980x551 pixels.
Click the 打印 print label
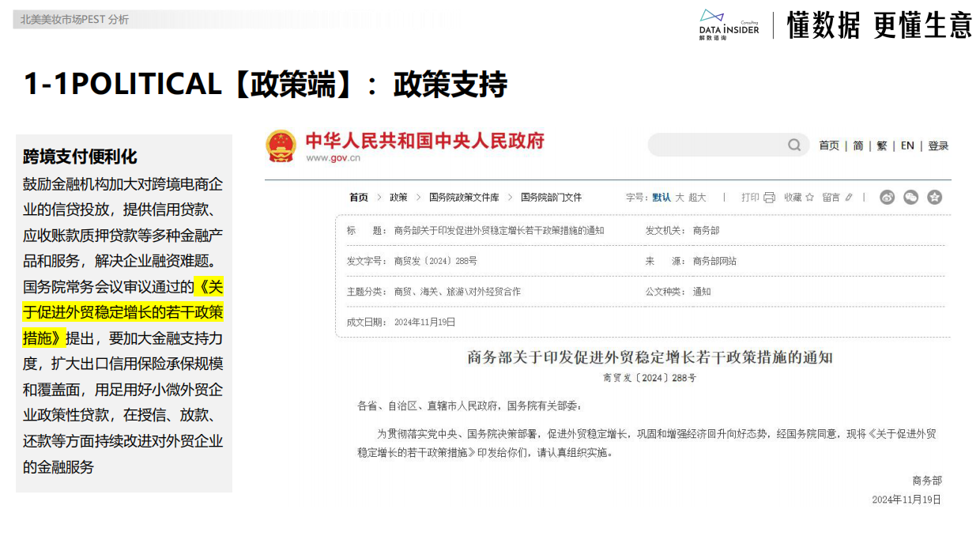click(750, 198)
